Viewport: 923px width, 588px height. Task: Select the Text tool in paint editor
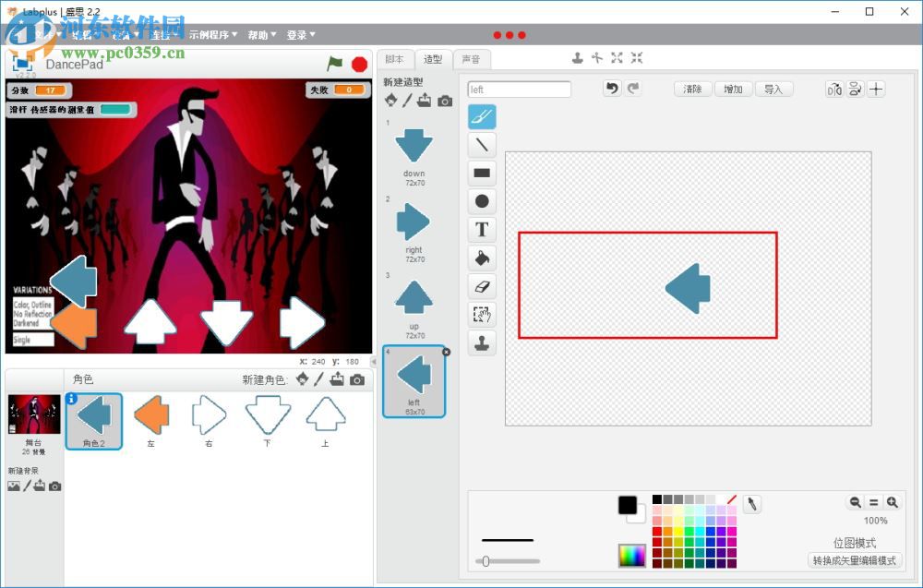point(482,230)
